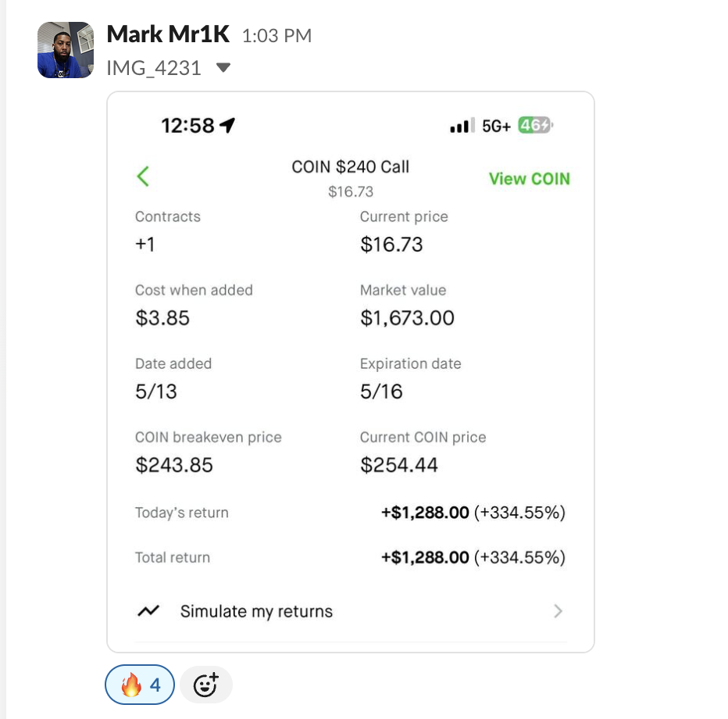
Task: Click the 5G+ network indicator
Action: coord(497,126)
